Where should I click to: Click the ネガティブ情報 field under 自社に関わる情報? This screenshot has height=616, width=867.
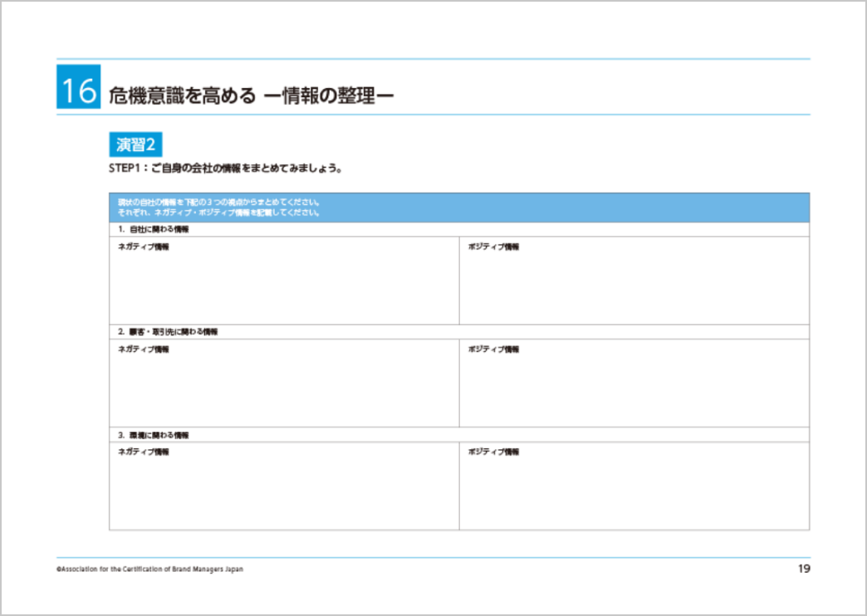tap(282, 282)
